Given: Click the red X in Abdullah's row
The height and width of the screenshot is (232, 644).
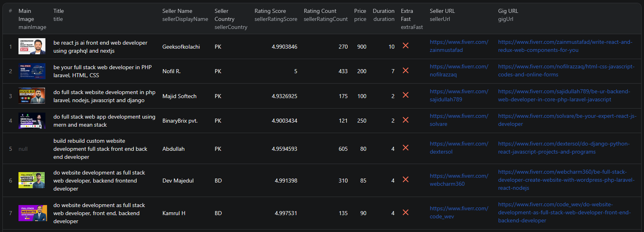Looking at the screenshot, I should [x=406, y=148].
